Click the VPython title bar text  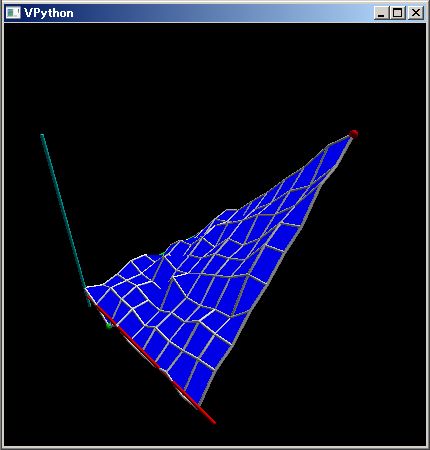49,13
